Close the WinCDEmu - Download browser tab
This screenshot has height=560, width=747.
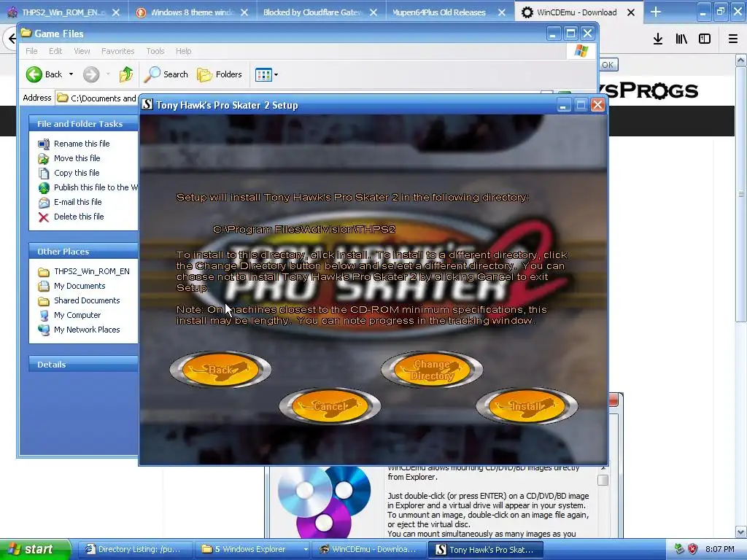click(x=631, y=12)
